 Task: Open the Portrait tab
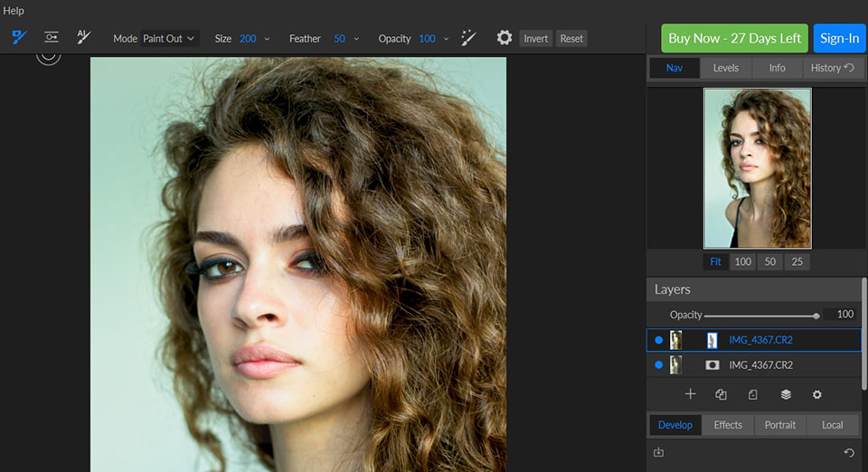point(780,425)
